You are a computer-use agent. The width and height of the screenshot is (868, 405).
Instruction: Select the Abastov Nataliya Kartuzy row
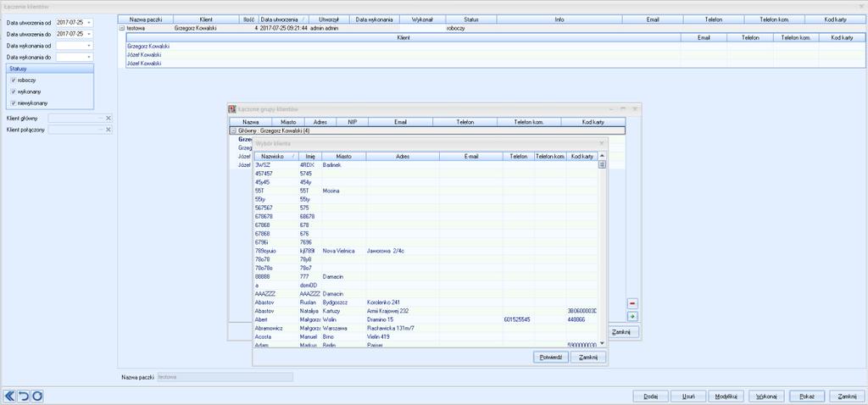tap(426, 311)
